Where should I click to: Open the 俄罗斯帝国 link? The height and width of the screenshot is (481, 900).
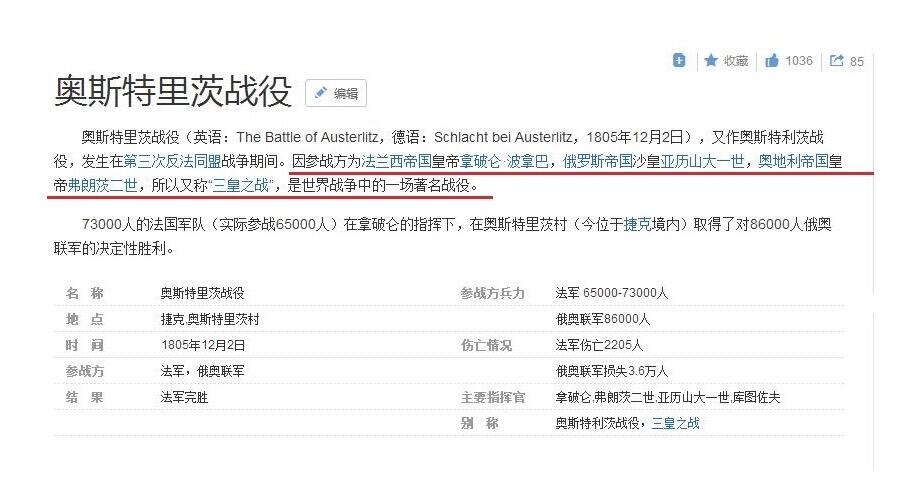point(598,160)
